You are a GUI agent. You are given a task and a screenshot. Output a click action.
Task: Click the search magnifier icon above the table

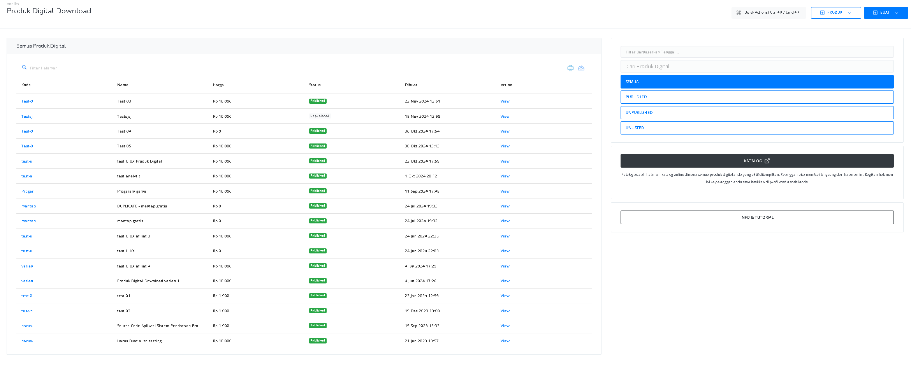(x=24, y=68)
